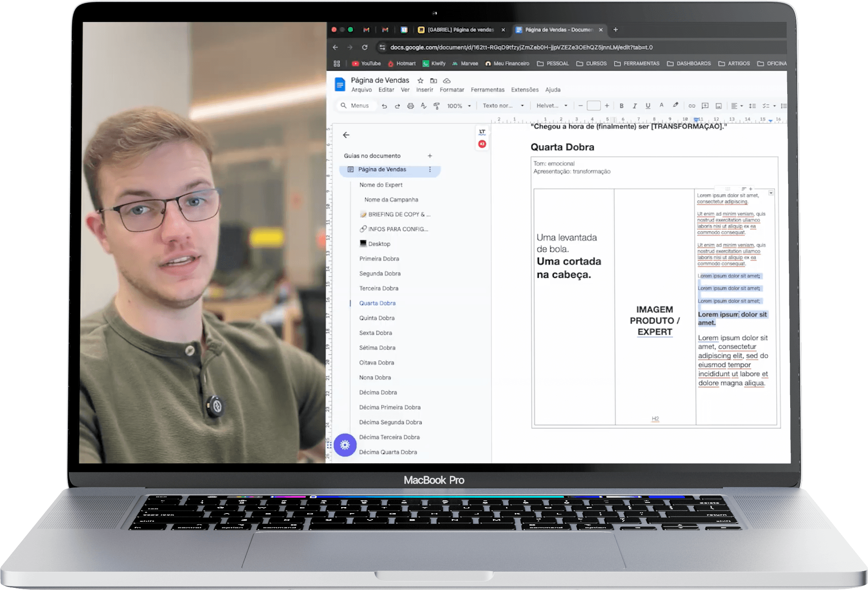
Task: Open the 100% zoom dropdown
Action: [459, 106]
